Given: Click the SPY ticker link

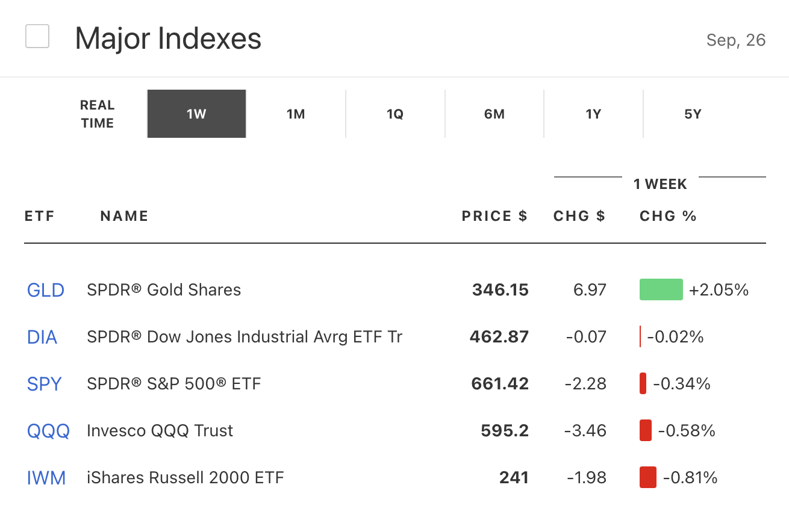Looking at the screenshot, I should (x=45, y=384).
